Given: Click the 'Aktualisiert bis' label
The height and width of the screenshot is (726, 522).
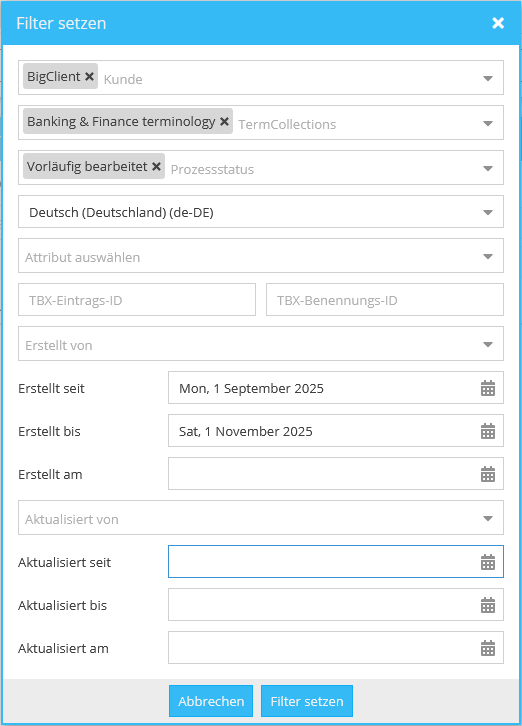Looking at the screenshot, I should pyautogui.click(x=63, y=606).
